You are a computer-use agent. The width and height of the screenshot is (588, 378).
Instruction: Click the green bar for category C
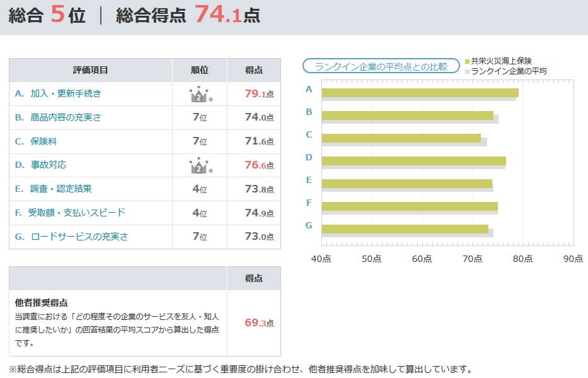401,138
